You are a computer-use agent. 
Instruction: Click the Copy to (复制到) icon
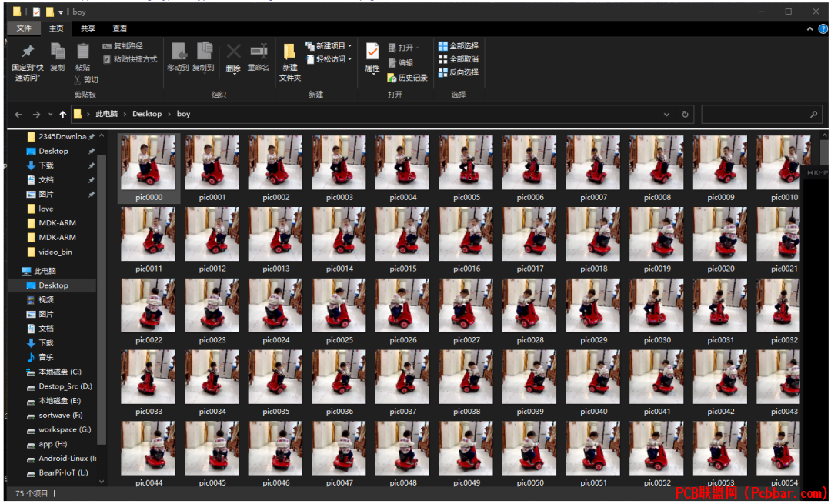[204, 52]
